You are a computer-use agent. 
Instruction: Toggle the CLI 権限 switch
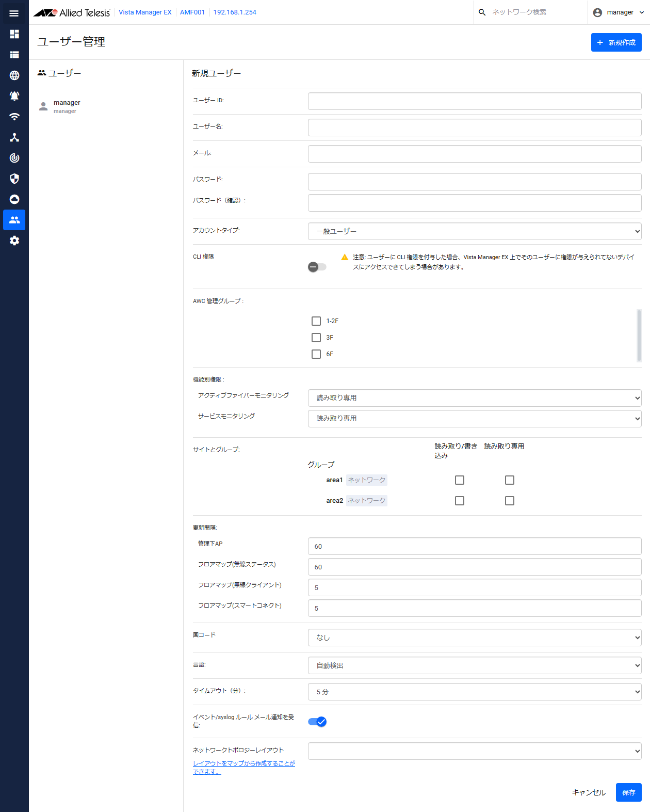[317, 267]
